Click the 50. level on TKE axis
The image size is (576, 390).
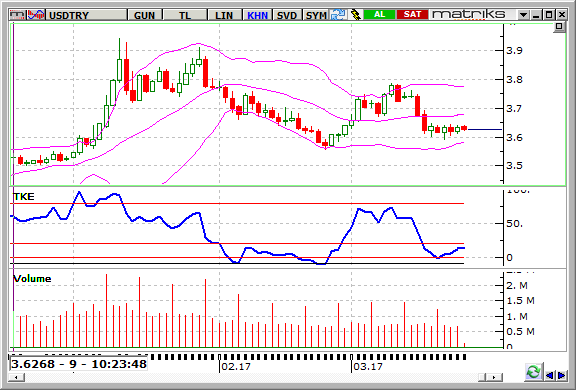(514, 224)
